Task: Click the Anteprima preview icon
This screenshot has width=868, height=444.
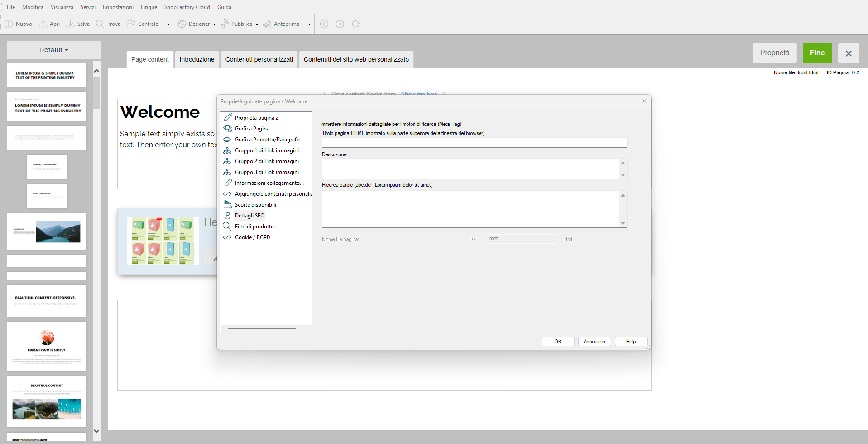Action: [267, 24]
